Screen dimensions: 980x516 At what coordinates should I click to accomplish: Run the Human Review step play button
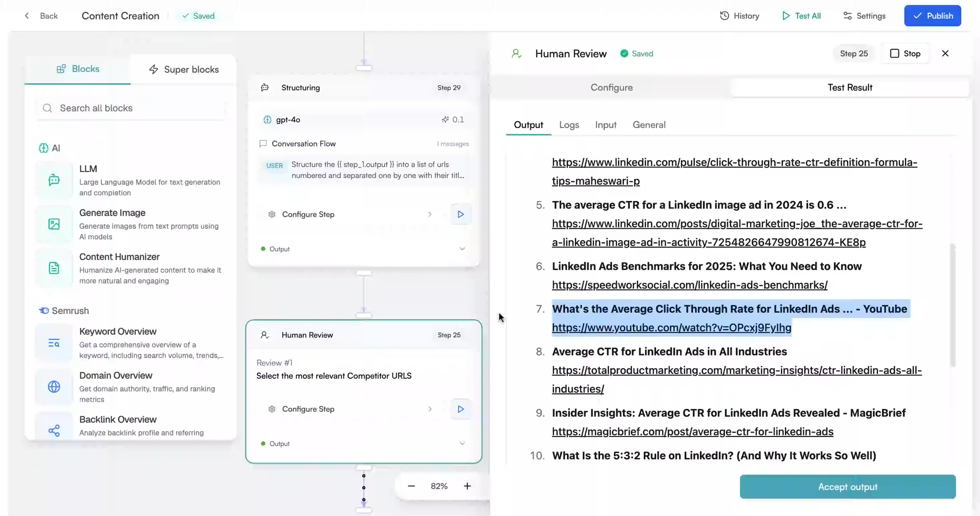[x=460, y=409]
